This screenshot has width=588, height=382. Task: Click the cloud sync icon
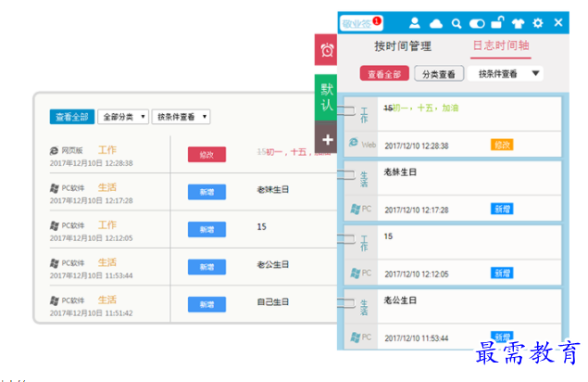(436, 23)
